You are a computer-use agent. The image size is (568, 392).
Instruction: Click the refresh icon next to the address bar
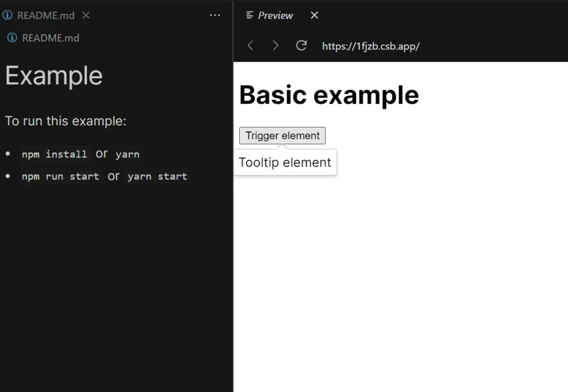[x=301, y=45]
